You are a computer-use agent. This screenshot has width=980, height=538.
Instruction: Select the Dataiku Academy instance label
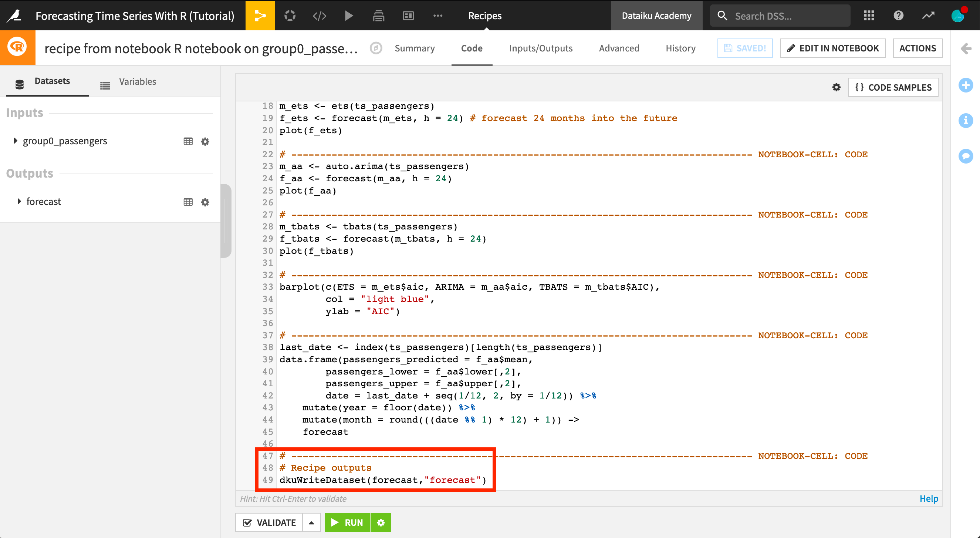tap(657, 16)
